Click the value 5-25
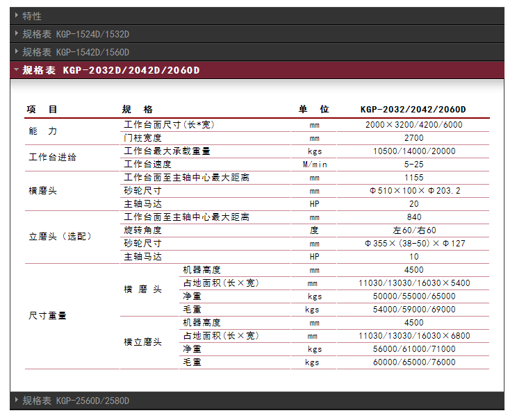The height and width of the screenshot is (420, 517). coord(413,165)
